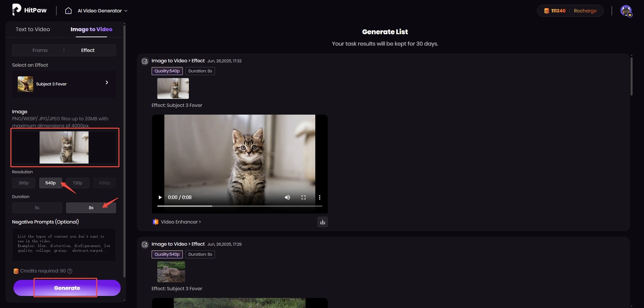
Task: Select 720p resolution option
Action: click(77, 183)
